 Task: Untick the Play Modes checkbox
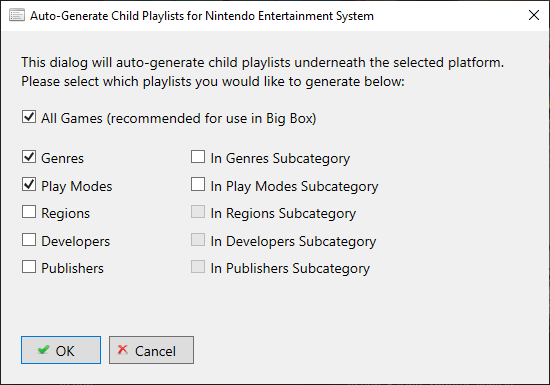click(x=29, y=184)
